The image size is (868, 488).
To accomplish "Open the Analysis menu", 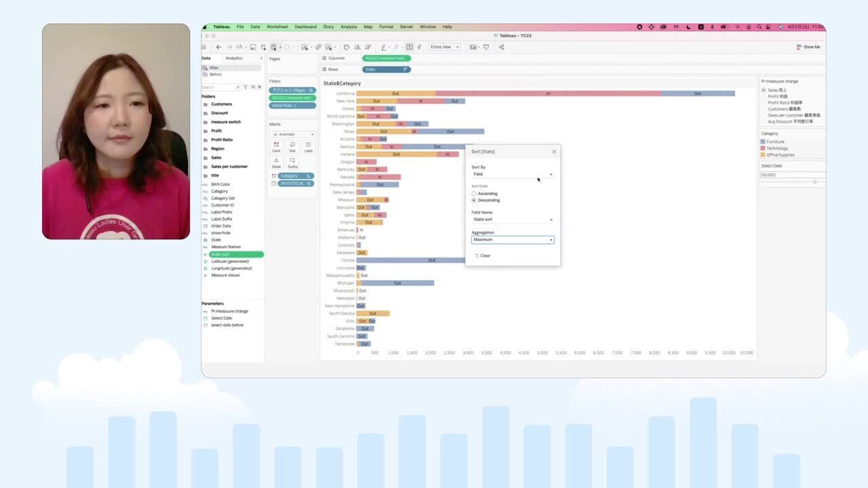I will coord(349,27).
